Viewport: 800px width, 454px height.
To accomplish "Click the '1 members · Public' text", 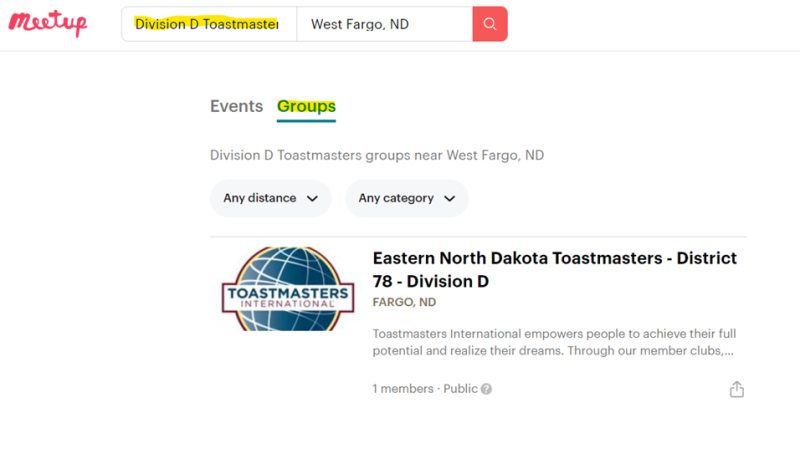I will (x=425, y=389).
